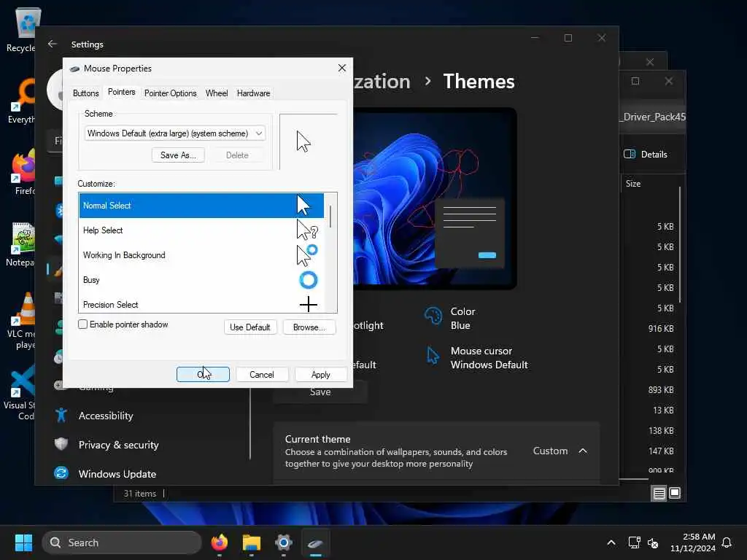The height and width of the screenshot is (560, 747).
Task: Open the pointer Scheme dropdown
Action: pyautogui.click(x=175, y=133)
